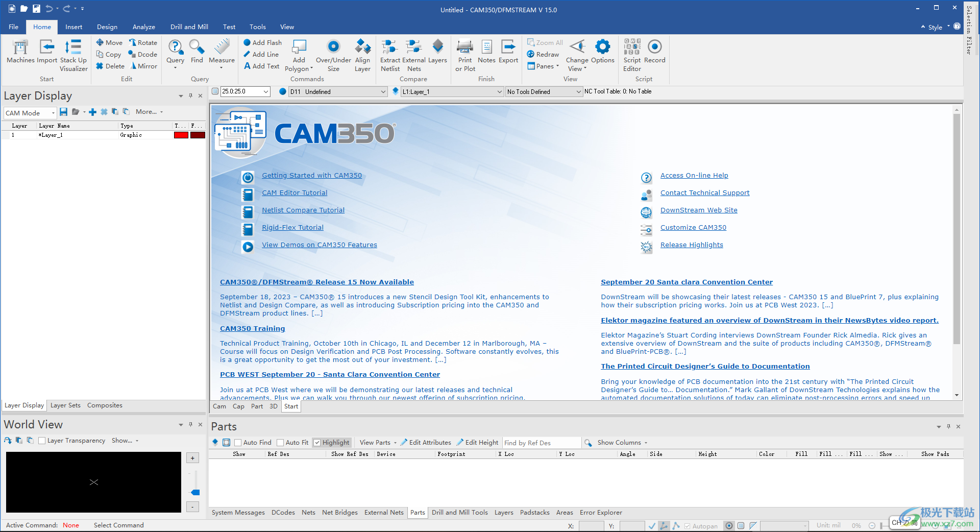The height and width of the screenshot is (532, 980).
Task: Open Layers compare tool
Action: click(x=437, y=52)
